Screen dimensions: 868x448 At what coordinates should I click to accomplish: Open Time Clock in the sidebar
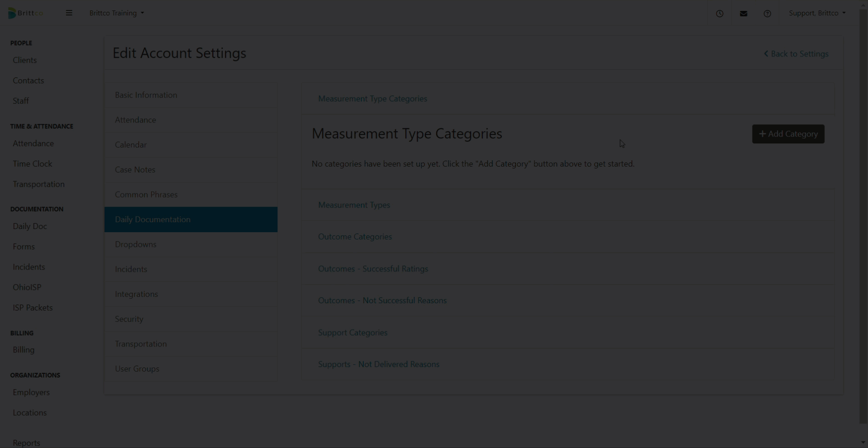pyautogui.click(x=32, y=163)
